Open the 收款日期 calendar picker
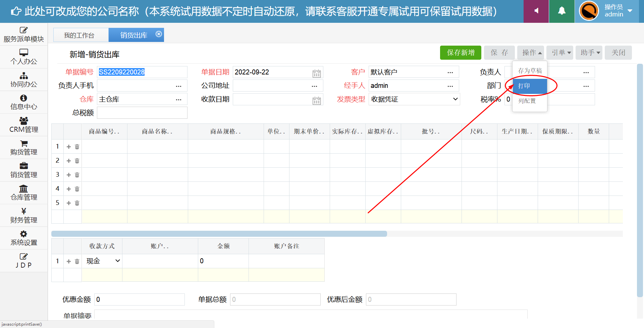 point(316,100)
